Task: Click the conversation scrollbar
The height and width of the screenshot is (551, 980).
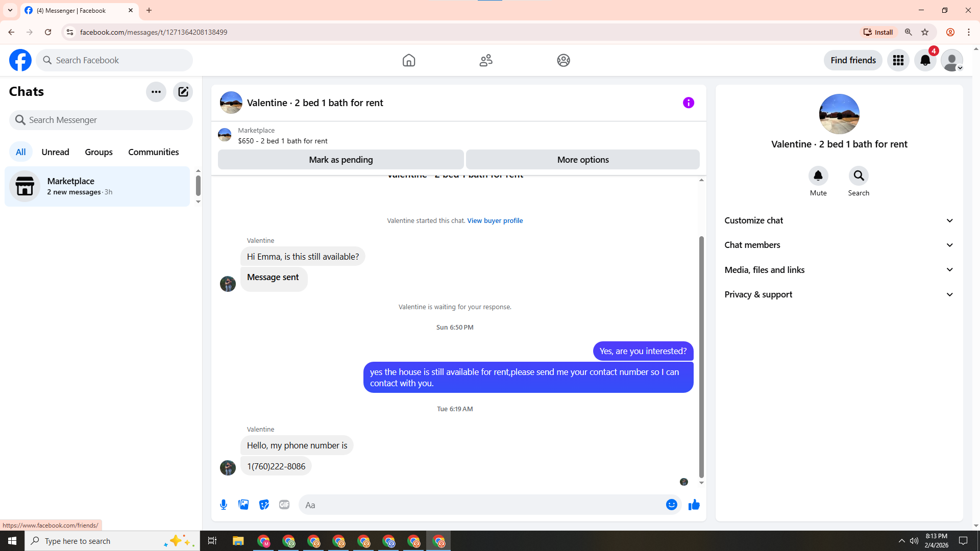Action: pyautogui.click(x=701, y=357)
